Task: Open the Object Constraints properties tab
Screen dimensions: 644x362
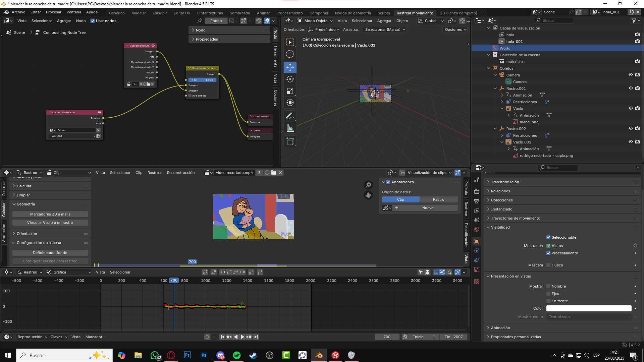Action: tap(477, 260)
